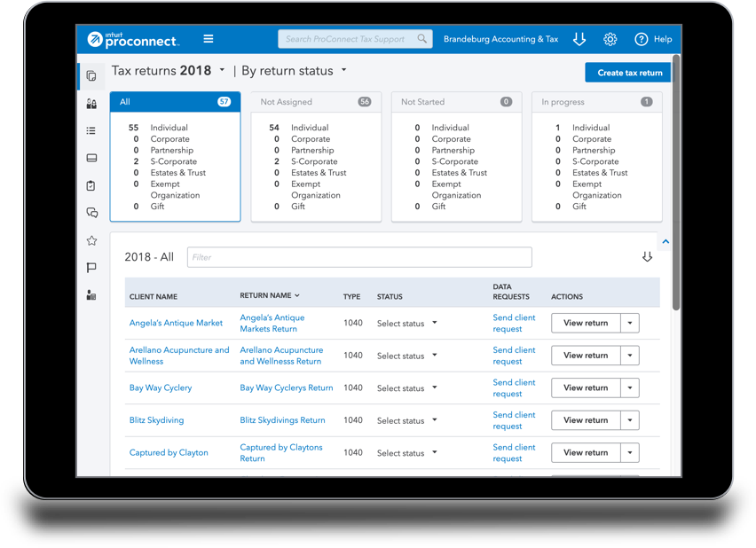Click Brandeburg Accounting & Tax firm name

click(x=500, y=39)
